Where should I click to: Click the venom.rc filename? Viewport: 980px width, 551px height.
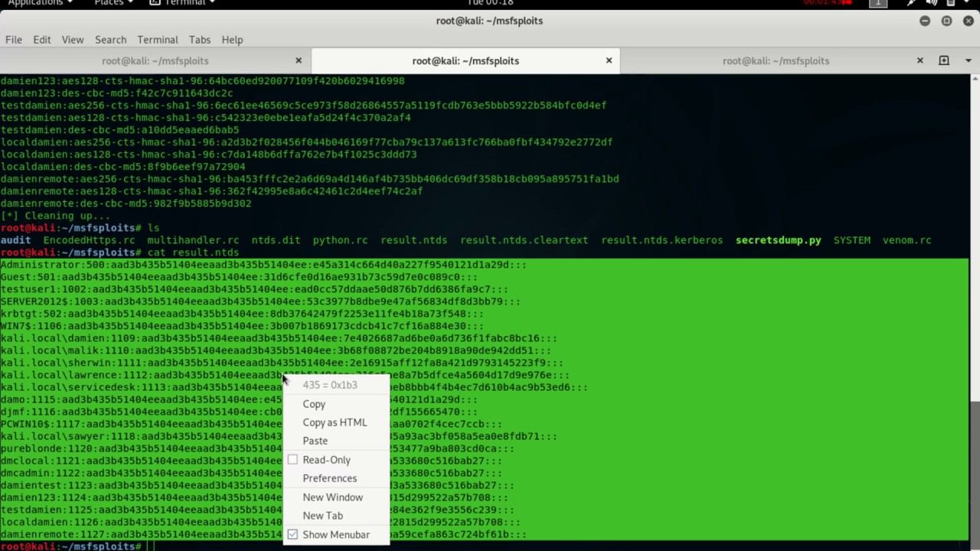(x=906, y=240)
